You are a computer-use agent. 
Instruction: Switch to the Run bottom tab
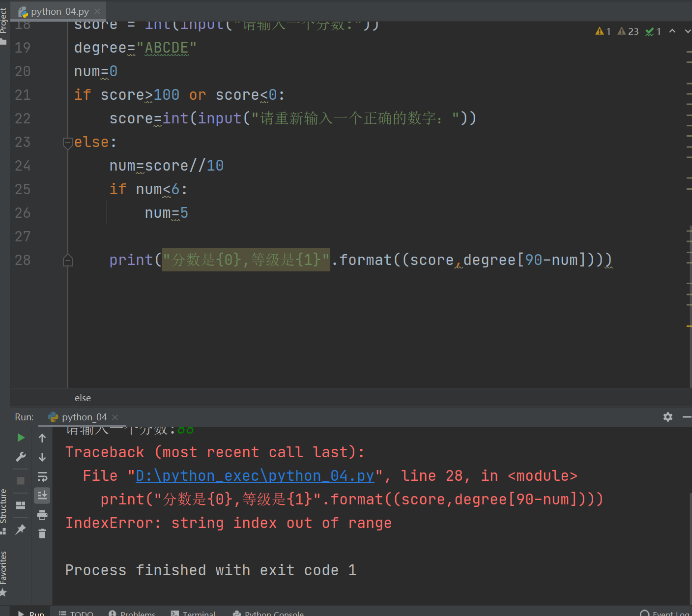(31, 613)
